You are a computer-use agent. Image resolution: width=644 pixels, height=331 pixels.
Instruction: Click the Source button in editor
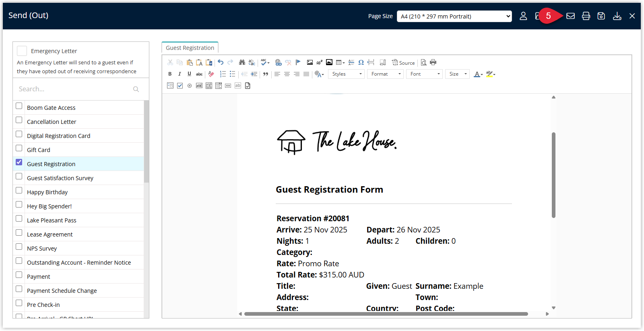pyautogui.click(x=403, y=63)
